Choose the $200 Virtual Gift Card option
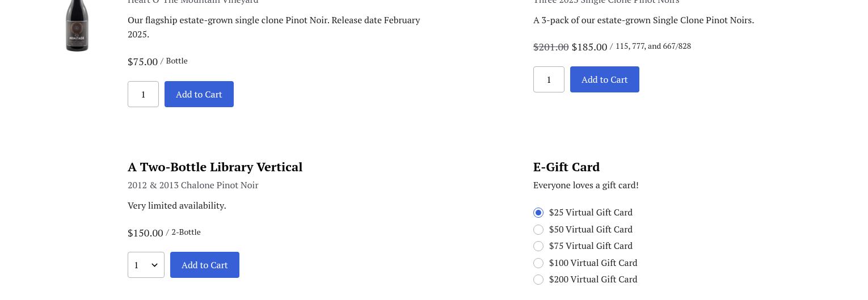Viewport: 868px width, 300px height. pos(538,280)
